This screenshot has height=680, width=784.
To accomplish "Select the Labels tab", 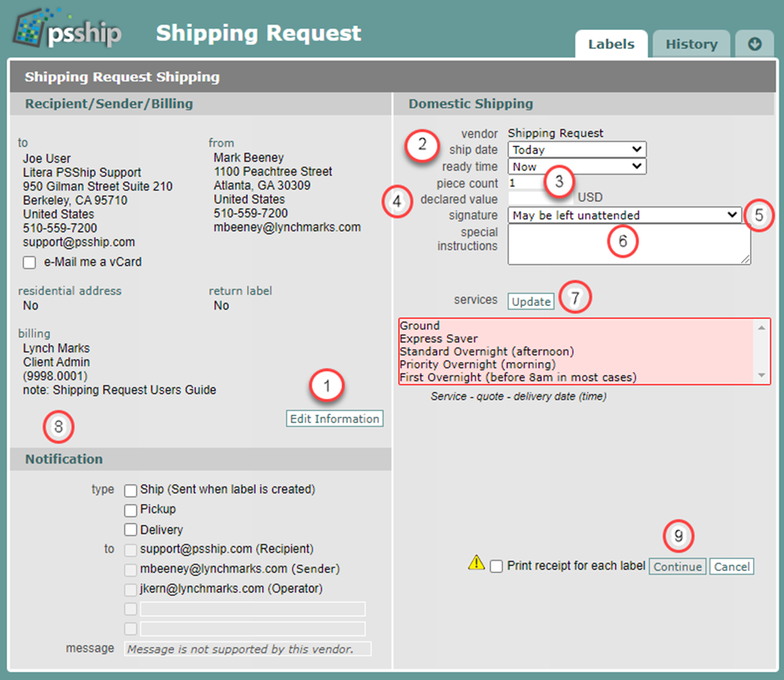I will [x=611, y=44].
